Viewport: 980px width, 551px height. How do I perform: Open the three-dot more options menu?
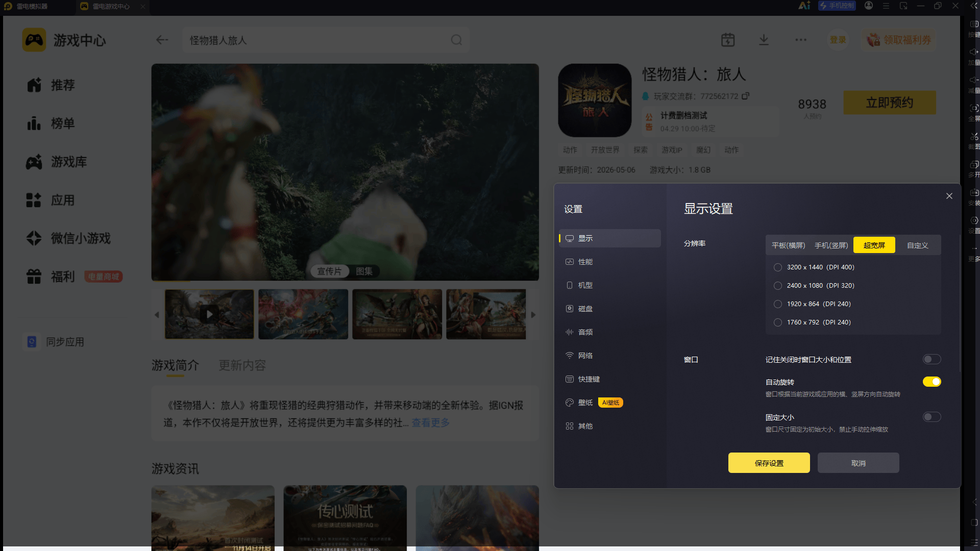[801, 40]
